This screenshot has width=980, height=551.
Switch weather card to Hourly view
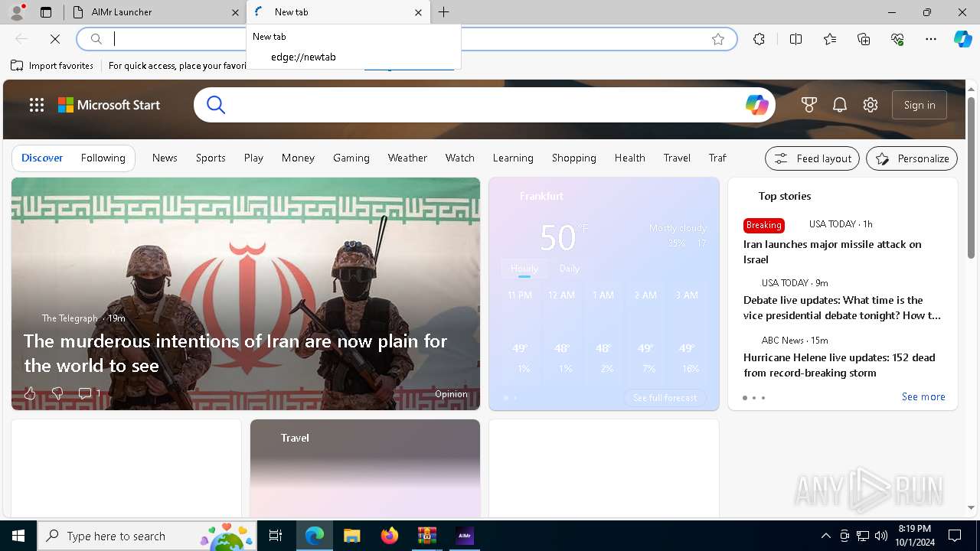524,269
